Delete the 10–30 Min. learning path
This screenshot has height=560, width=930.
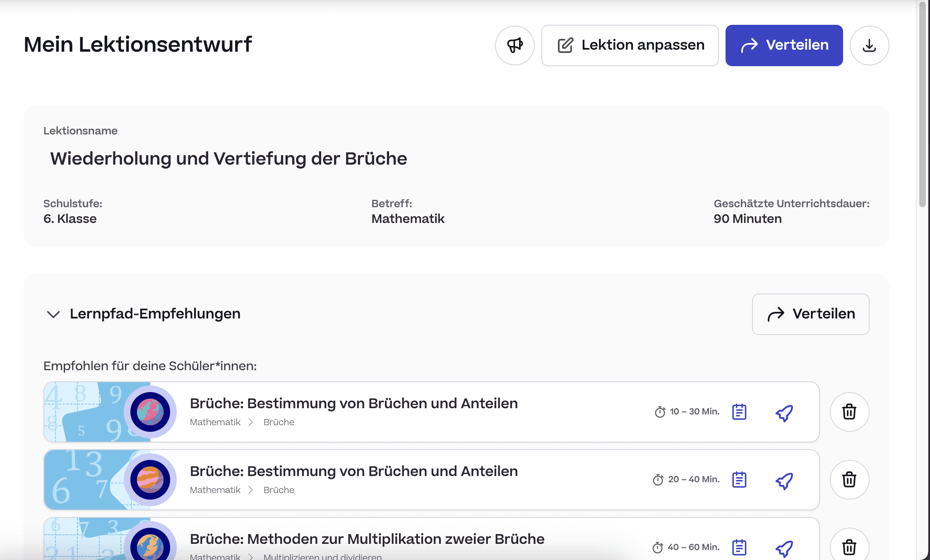coord(849,412)
